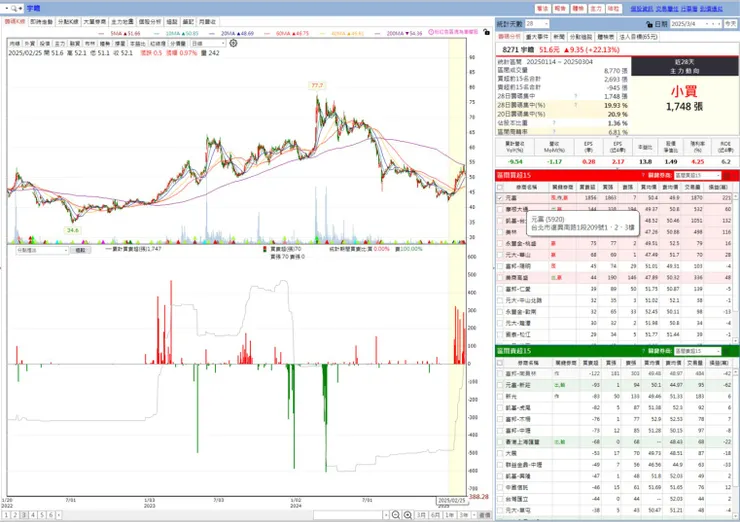Viewport: 740px width, 522px height.
Task: Open the 大量券商 tab
Action: point(95,22)
